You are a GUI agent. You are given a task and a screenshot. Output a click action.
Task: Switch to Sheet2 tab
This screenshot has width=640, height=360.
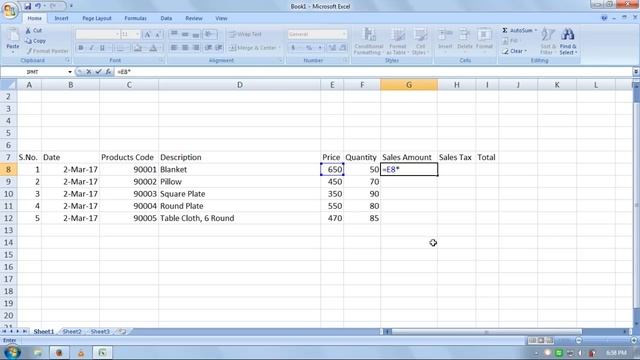point(72,331)
